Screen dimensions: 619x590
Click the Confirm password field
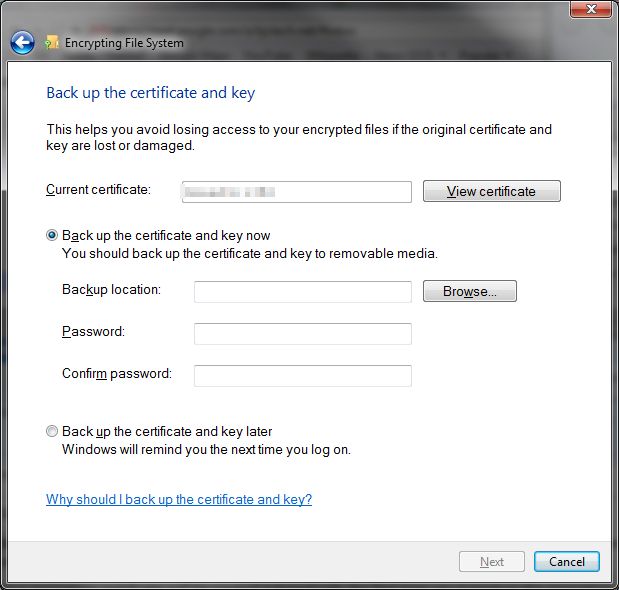(303, 376)
